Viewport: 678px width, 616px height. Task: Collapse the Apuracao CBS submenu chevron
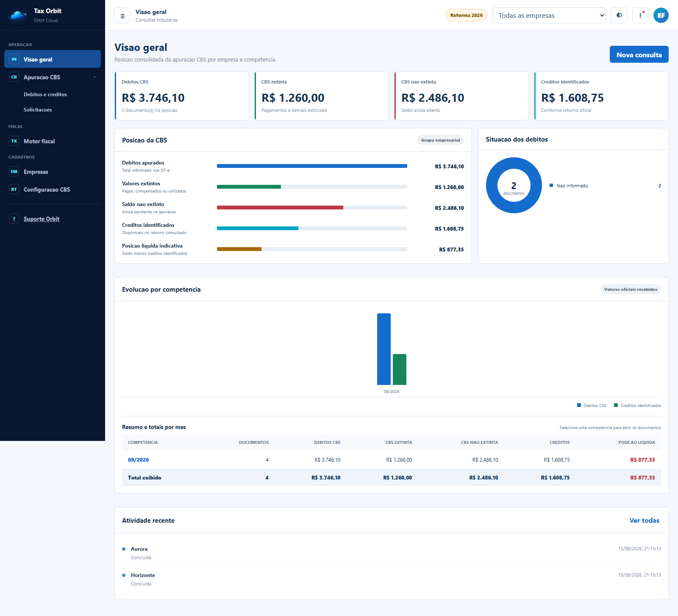94,77
